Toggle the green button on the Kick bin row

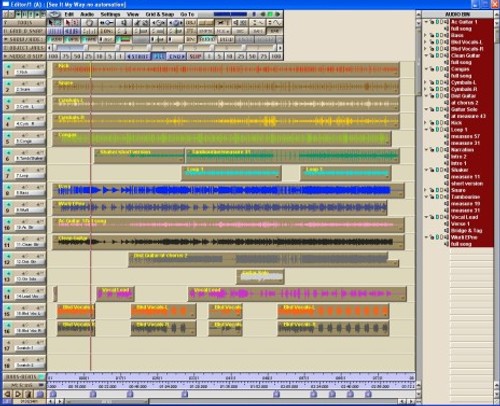437,123
